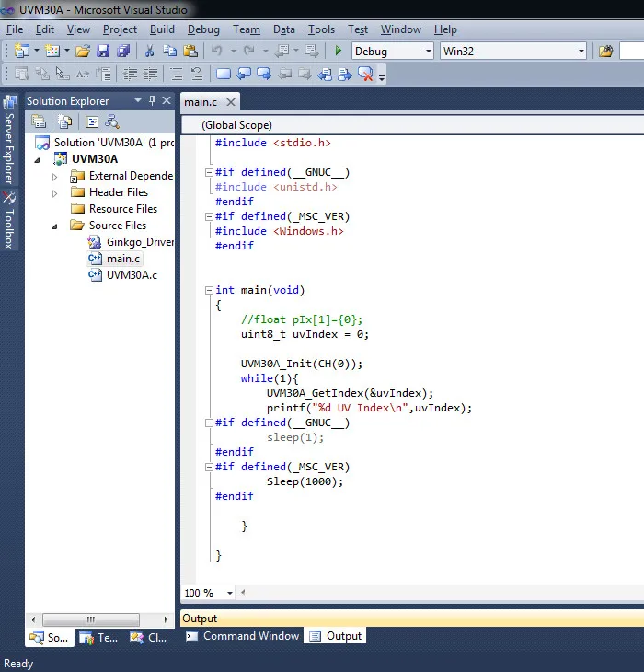644x672 pixels.
Task: Collapse the #if defined(__GNUC__) include region
Action: pos(209,172)
